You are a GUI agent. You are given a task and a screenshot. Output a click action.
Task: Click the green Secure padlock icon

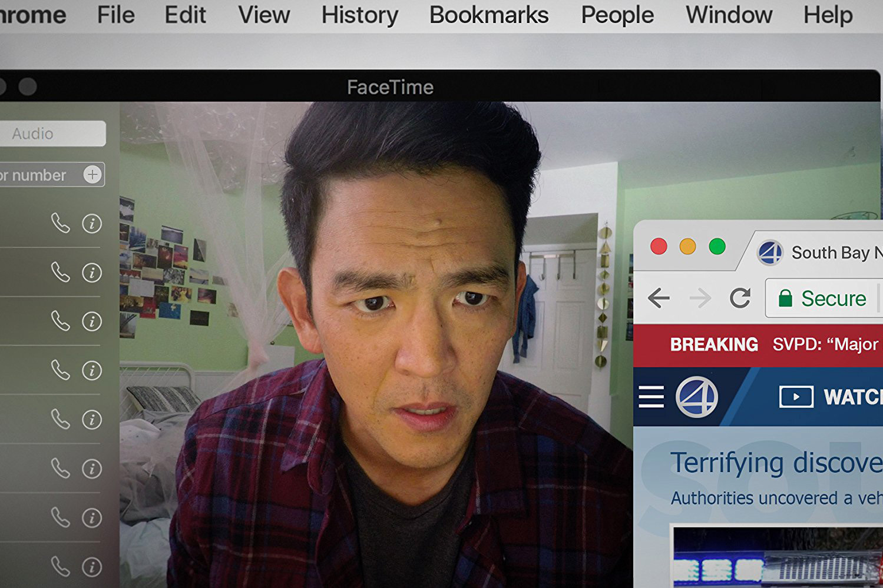click(785, 298)
